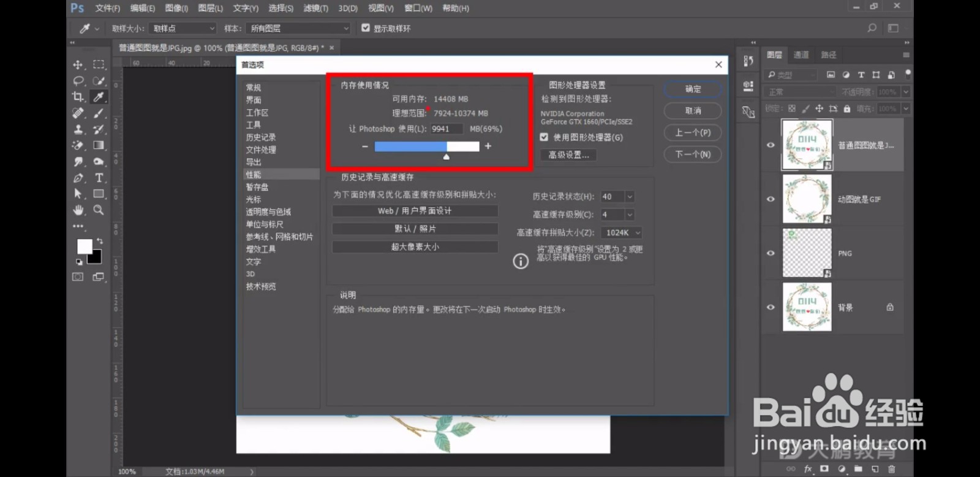
Task: Select the Eyedropper tool in the toolbox
Action: click(98, 97)
